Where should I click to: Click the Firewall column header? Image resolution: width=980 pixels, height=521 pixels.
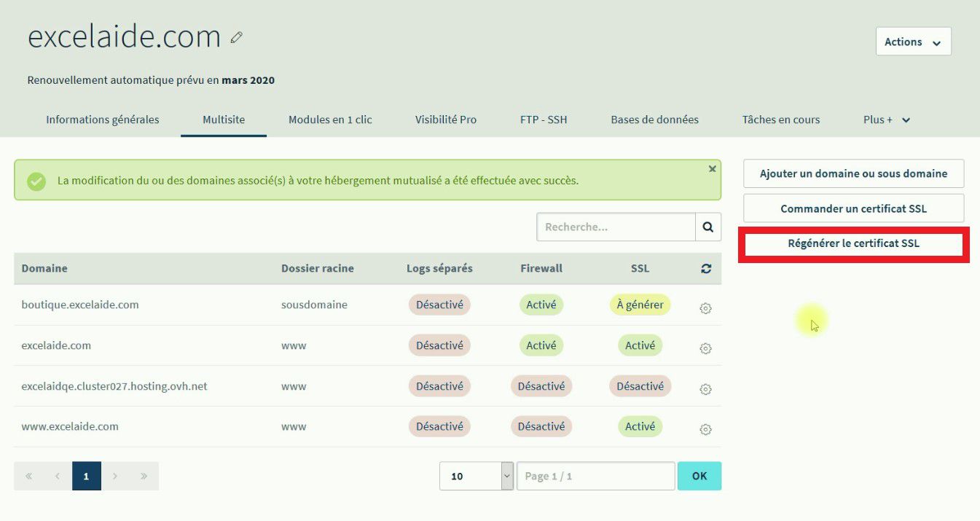(541, 268)
